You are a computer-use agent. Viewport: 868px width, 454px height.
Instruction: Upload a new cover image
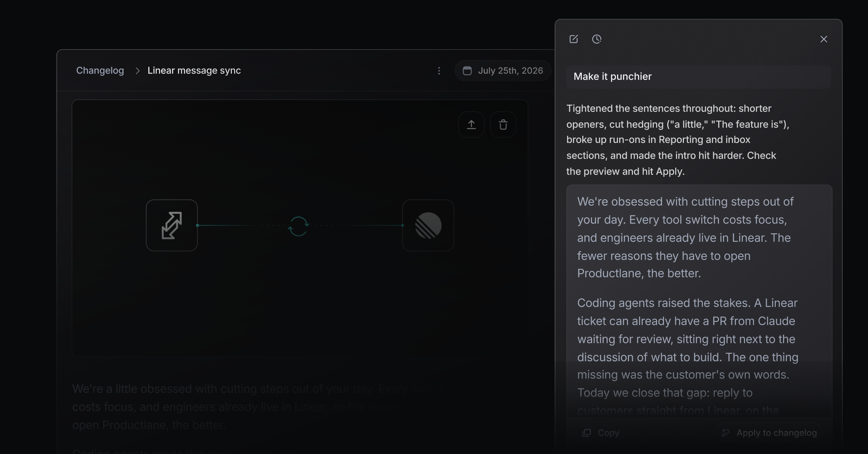(x=471, y=125)
